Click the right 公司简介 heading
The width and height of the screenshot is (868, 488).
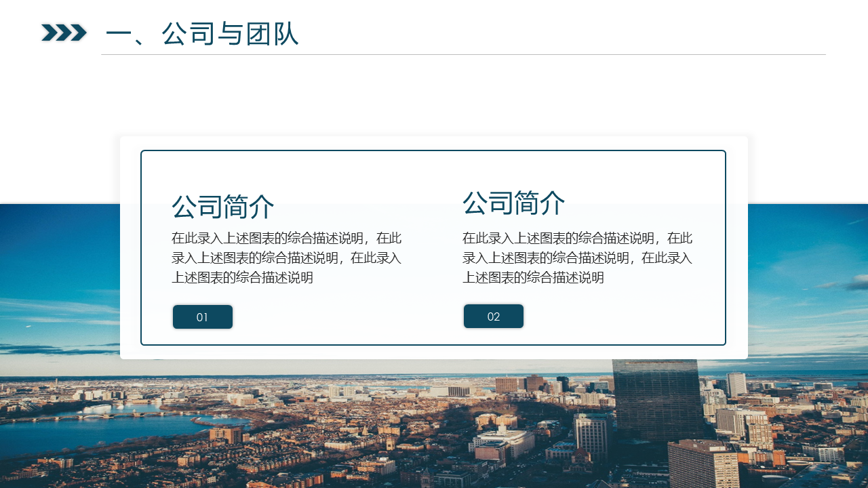tap(513, 203)
